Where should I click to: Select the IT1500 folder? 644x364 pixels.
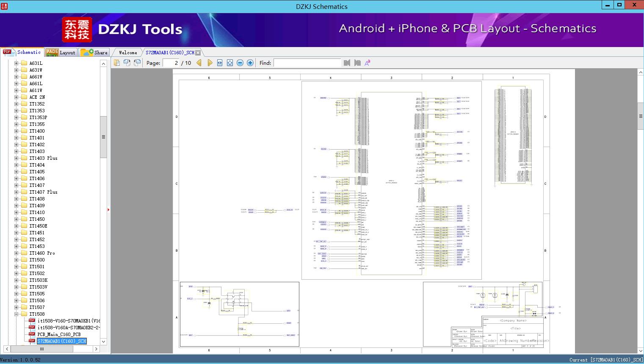click(37, 260)
